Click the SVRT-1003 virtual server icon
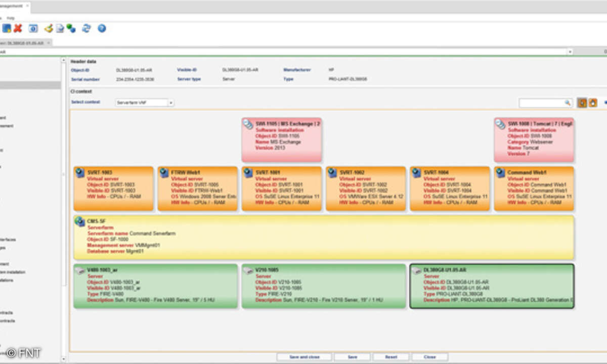 click(80, 173)
